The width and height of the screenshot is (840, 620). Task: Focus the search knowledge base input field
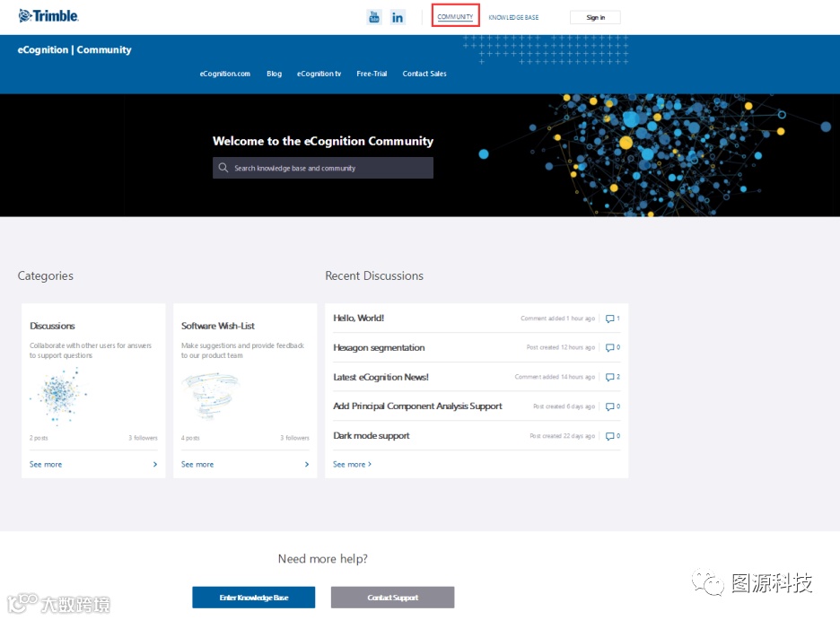coord(323,168)
